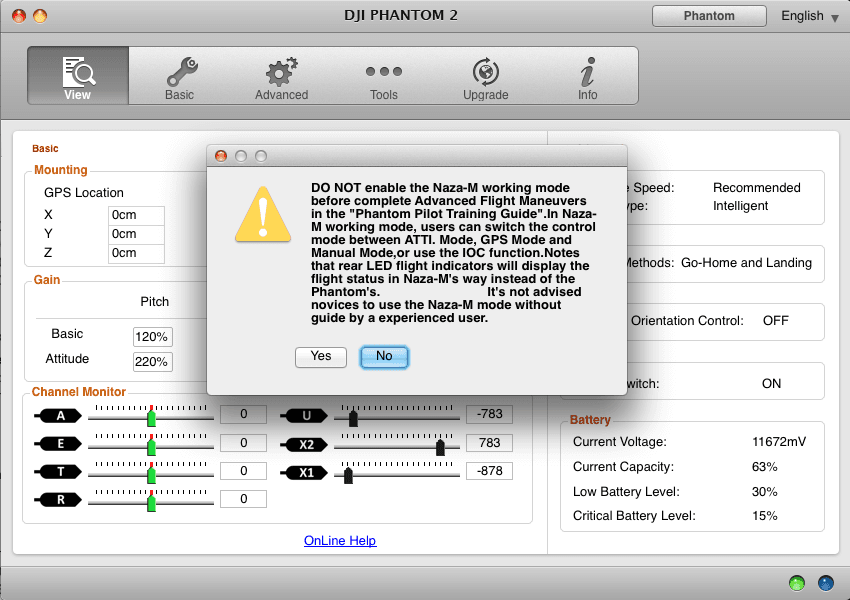Open the View tab magnifier icon
850x600 pixels.
[78, 72]
